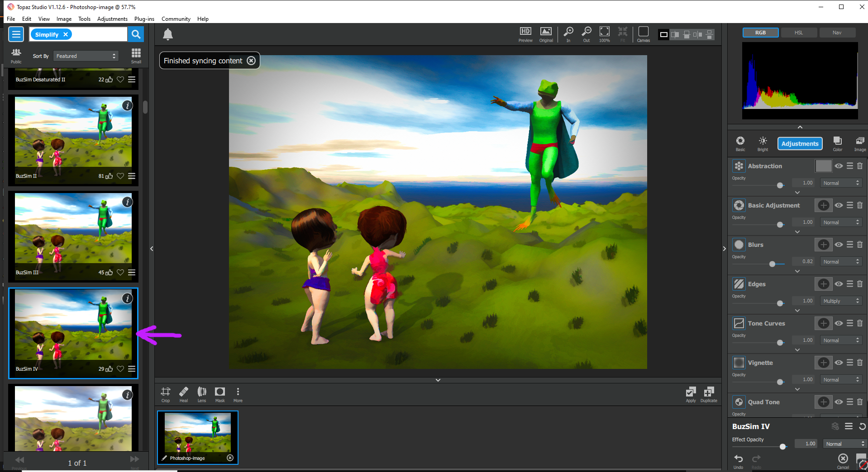Screen dimensions: 868x472
Task: Switch histogram to the HSL tab
Action: (799, 33)
